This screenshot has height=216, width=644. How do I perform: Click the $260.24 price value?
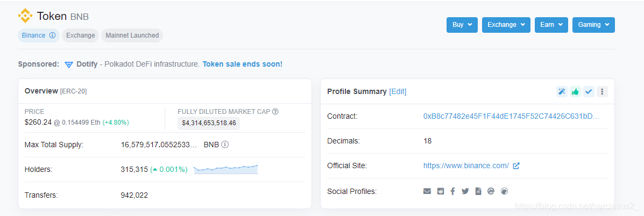click(x=38, y=122)
